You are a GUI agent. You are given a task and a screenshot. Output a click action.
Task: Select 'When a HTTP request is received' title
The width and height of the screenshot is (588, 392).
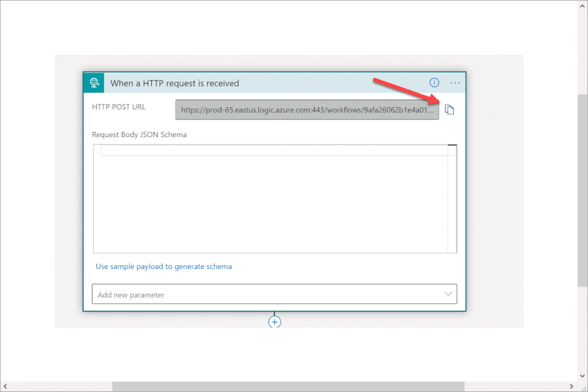coord(175,83)
